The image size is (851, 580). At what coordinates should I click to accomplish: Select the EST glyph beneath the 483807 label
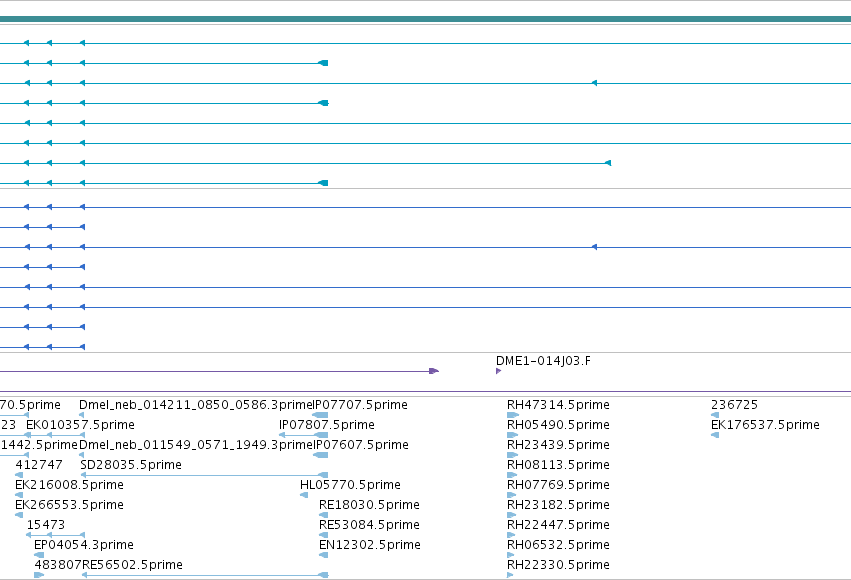39,575
